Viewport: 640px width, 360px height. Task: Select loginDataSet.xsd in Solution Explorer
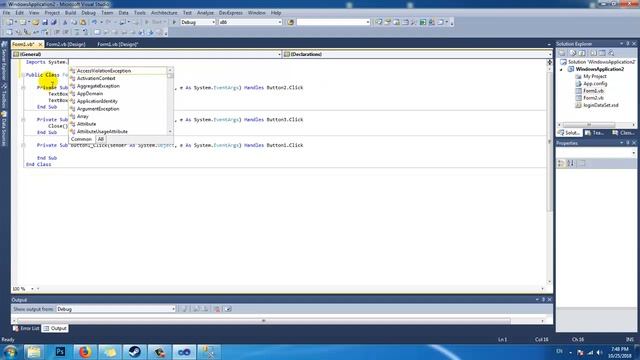(x=600, y=105)
